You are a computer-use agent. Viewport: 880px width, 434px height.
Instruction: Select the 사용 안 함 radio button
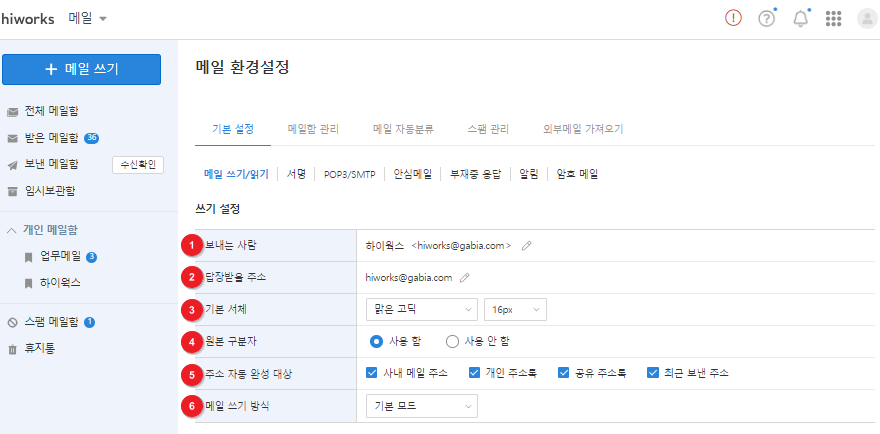(x=452, y=341)
